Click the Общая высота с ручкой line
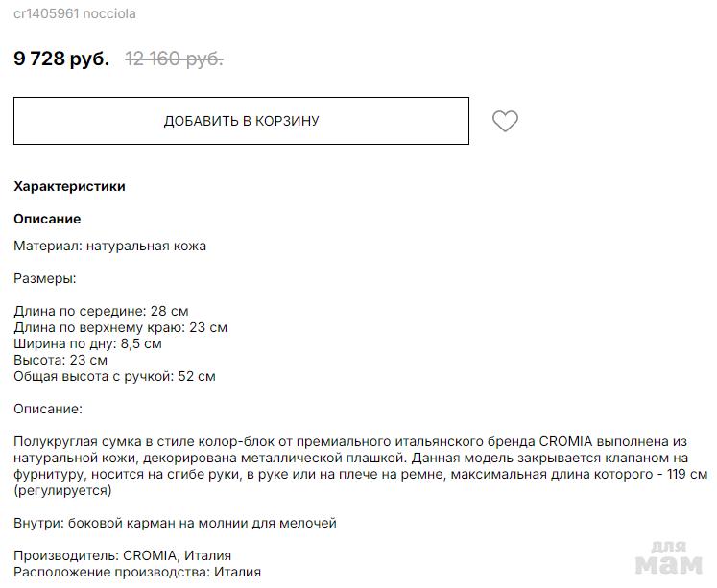Screen dimensions: 717x588 pyautogui.click(x=114, y=376)
